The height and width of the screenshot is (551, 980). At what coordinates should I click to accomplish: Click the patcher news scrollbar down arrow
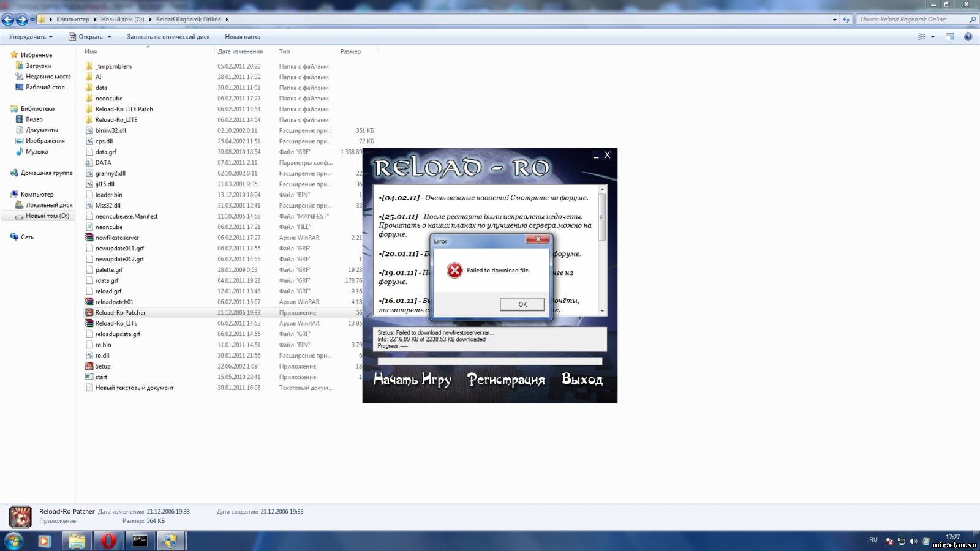[x=602, y=311]
